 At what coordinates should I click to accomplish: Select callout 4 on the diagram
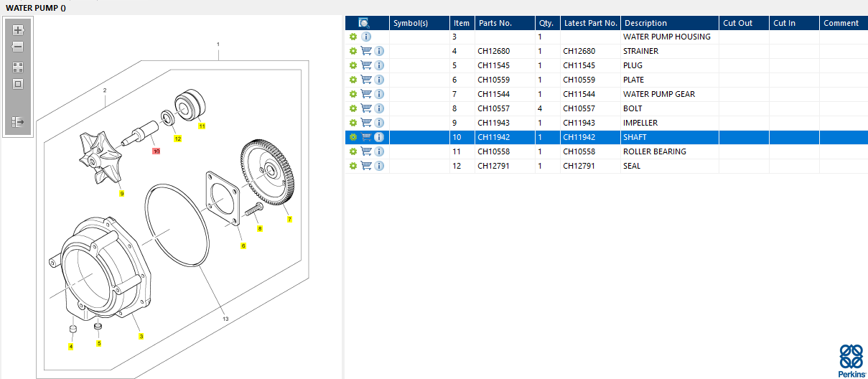pos(70,347)
